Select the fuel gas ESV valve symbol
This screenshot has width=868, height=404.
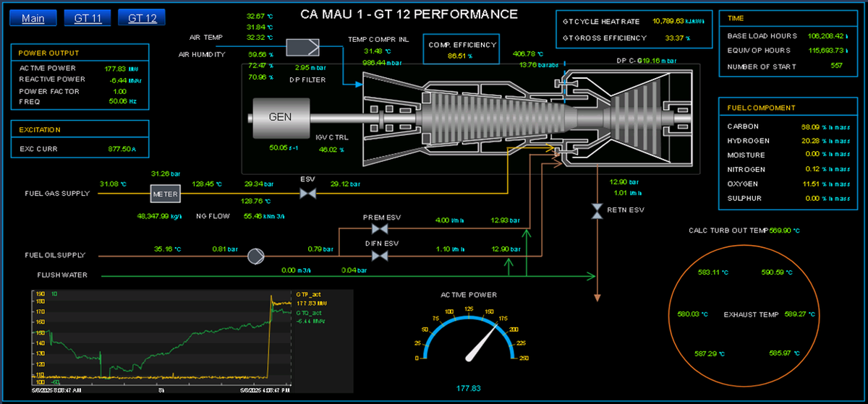point(307,194)
